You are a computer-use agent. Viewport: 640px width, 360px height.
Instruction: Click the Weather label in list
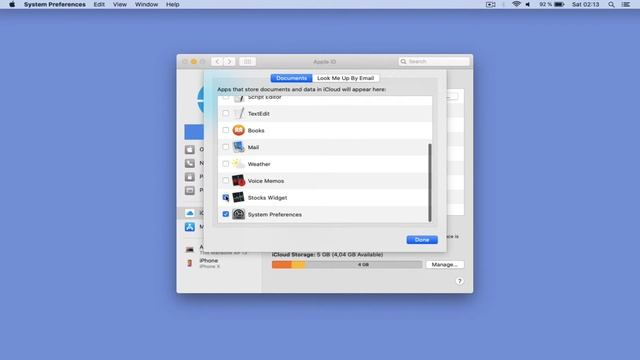259,164
